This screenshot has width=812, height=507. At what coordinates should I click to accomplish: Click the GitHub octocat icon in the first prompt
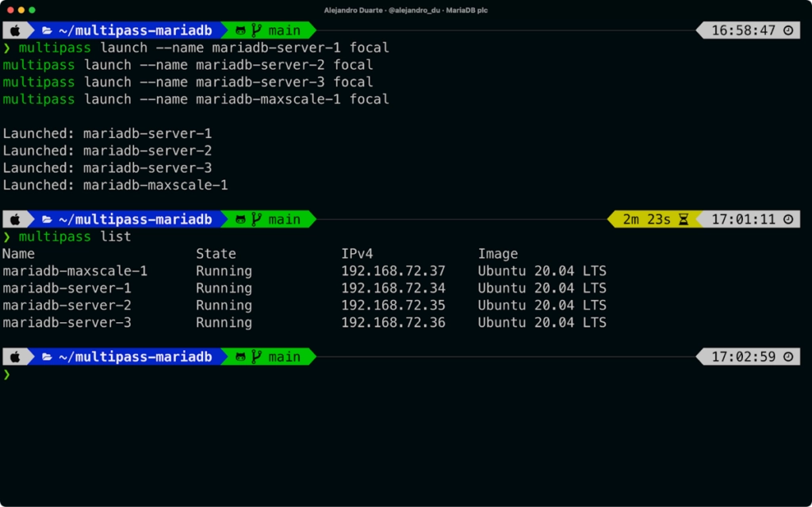[x=241, y=30]
